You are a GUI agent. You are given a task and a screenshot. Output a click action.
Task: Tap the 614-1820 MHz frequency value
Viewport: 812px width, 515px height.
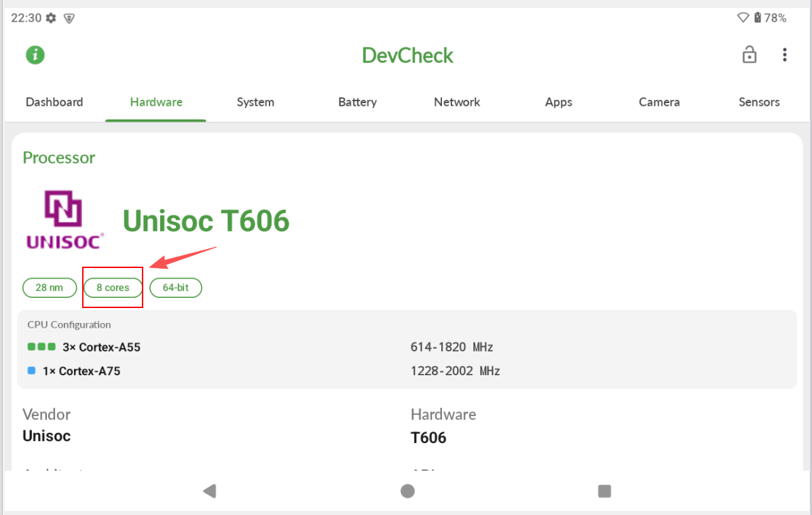(x=451, y=347)
